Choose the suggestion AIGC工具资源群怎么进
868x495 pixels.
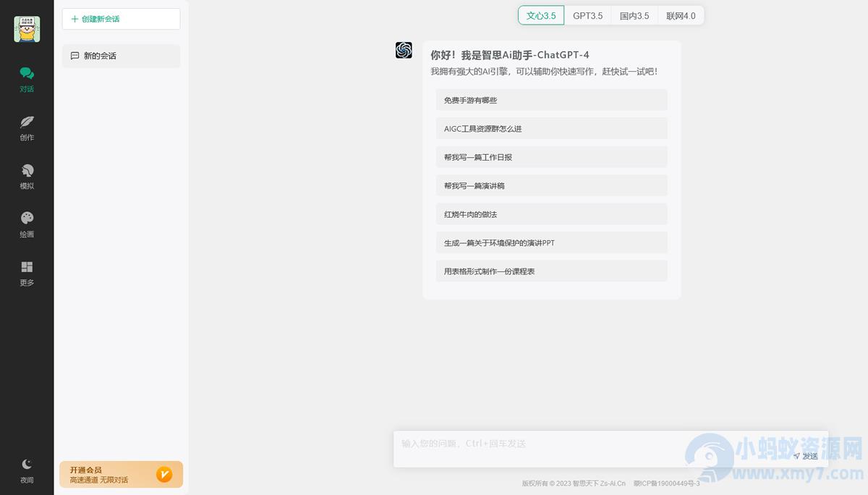click(551, 129)
